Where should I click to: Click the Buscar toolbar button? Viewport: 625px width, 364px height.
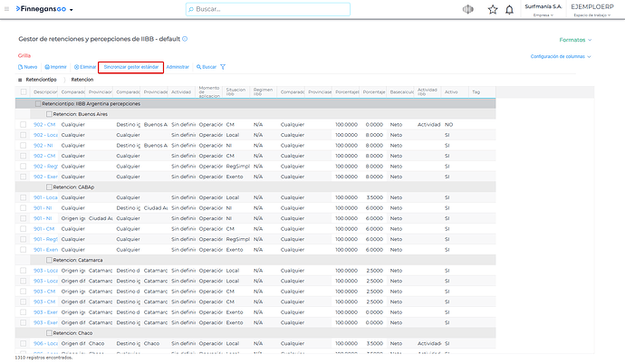[207, 67]
